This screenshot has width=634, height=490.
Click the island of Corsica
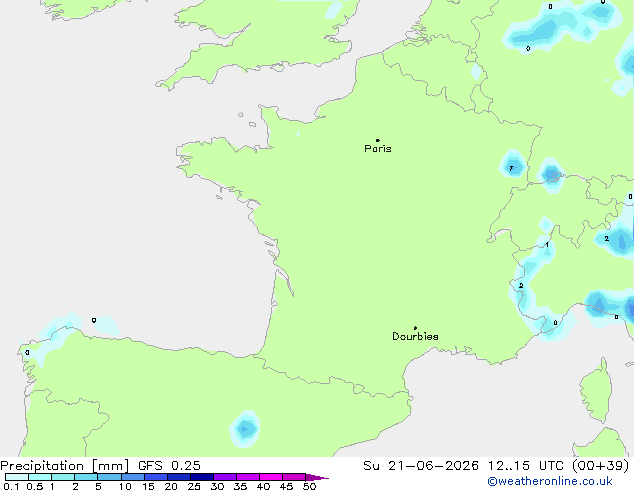pyautogui.click(x=596, y=391)
